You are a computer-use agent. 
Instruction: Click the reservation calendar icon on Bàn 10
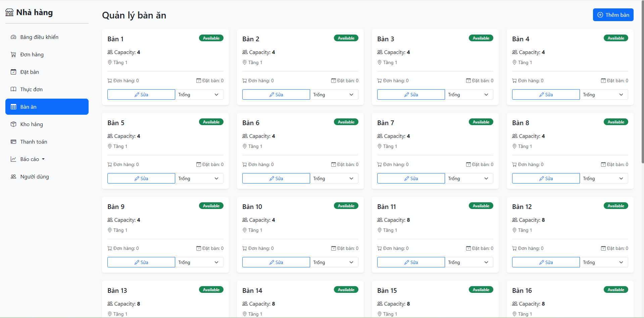[334, 248]
